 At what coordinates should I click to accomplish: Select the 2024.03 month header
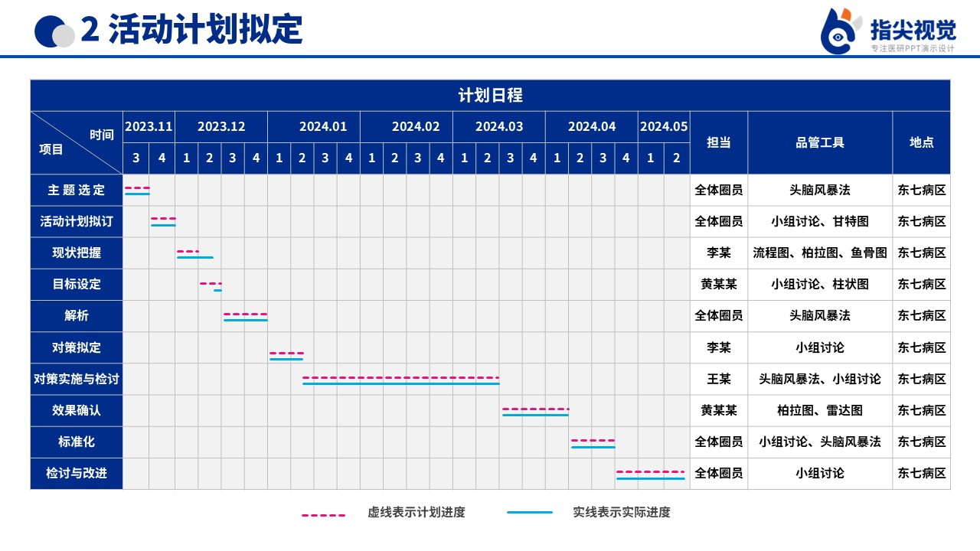(499, 126)
